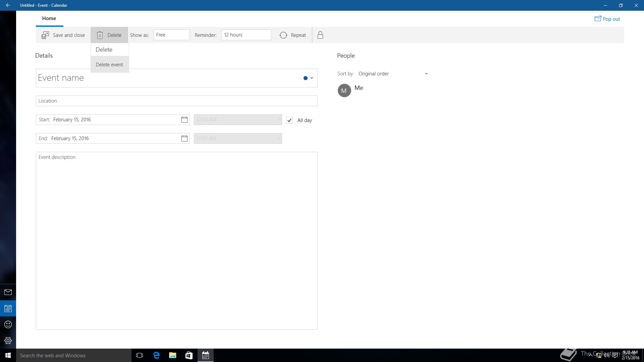
Task: Select the Home ribbon tab
Action: (x=49, y=18)
